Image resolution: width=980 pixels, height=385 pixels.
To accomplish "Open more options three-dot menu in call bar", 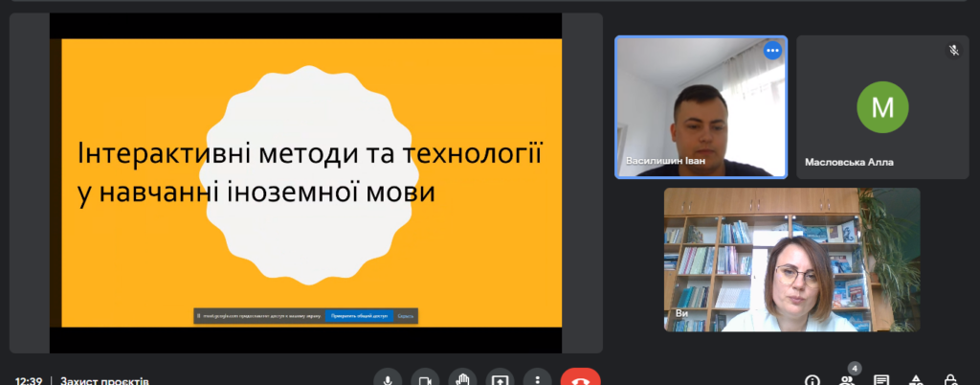I will coord(537,379).
